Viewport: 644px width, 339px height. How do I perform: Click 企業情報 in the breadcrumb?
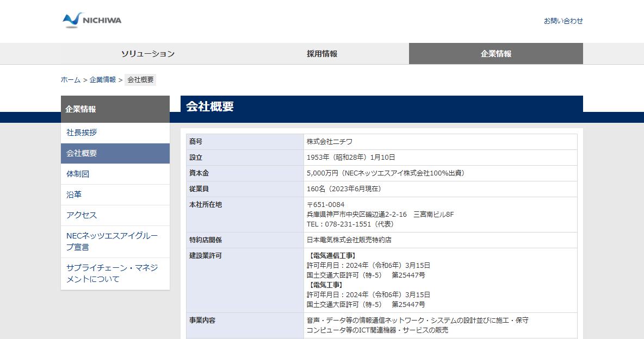(x=103, y=80)
